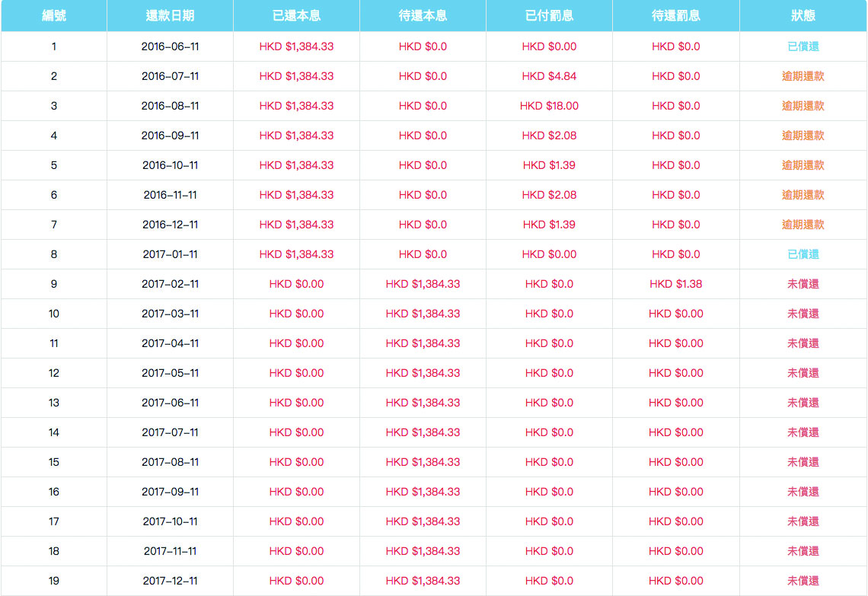Viewport: 868px width, 596px height.
Task: Select the HKD $18.00 penalty cell
Action: (549, 106)
